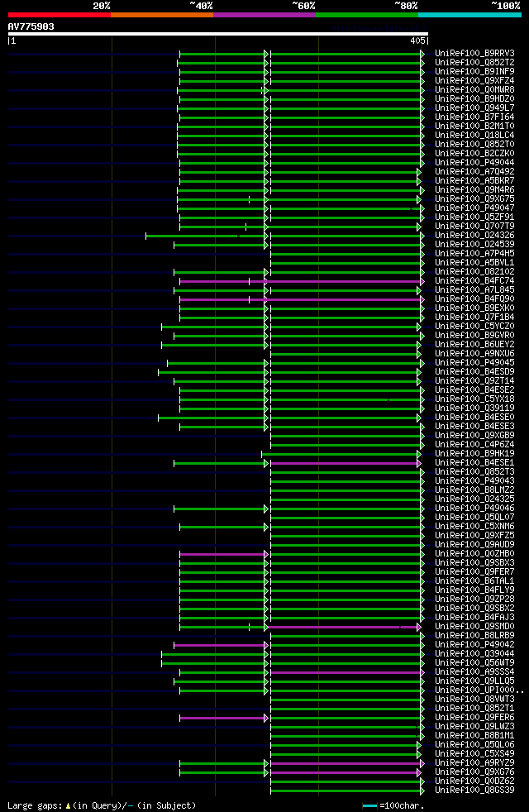Select label UniRef100_B9HK19

pyautogui.click(x=474, y=454)
